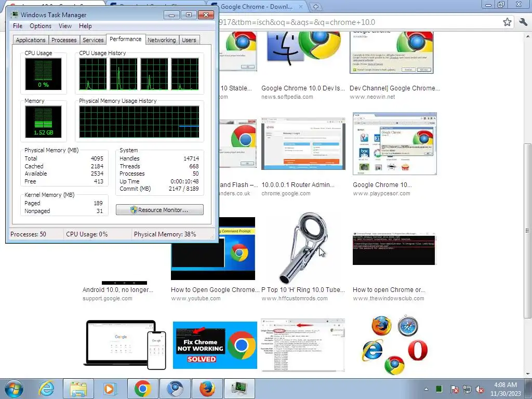This screenshot has height=399, width=532.
Task: Click Android 10.0, no longer... caption
Action: [x=118, y=290]
